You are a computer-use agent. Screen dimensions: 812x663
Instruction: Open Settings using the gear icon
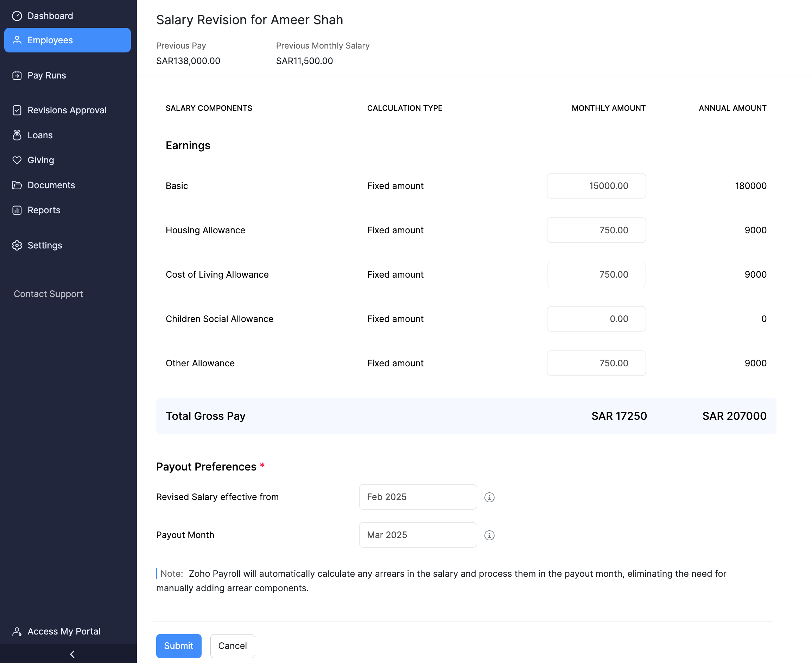(x=17, y=246)
